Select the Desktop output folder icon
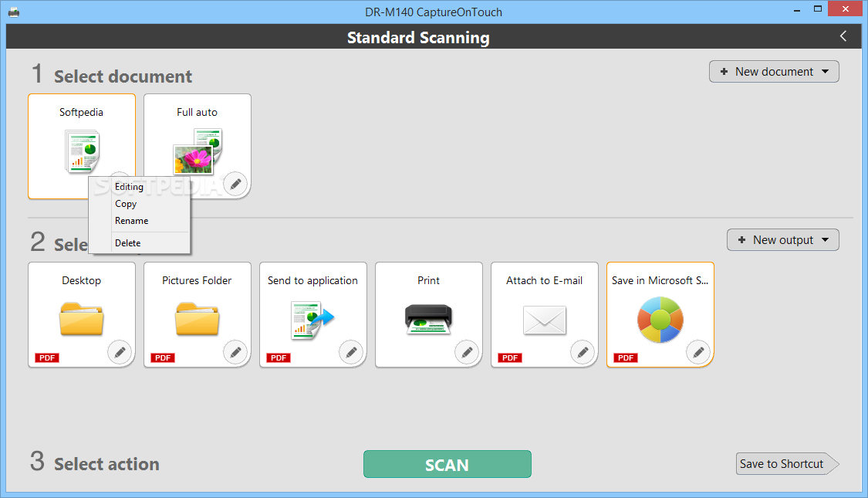The width and height of the screenshot is (868, 498). click(81, 319)
